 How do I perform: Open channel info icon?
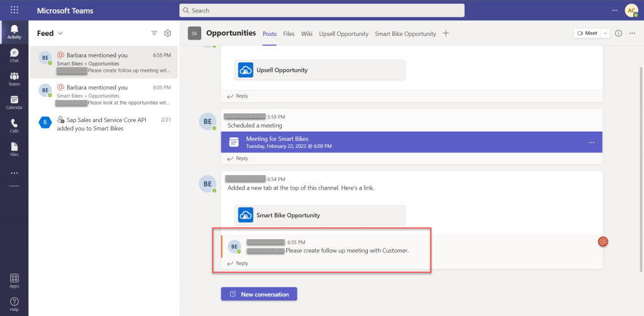pyautogui.click(x=619, y=33)
